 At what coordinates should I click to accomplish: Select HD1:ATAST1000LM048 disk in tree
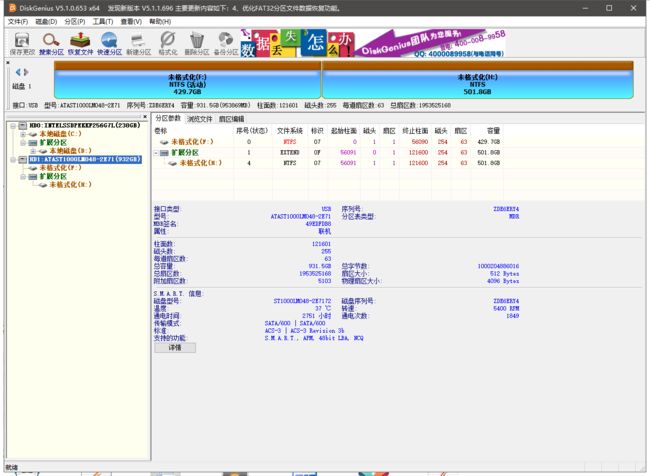coord(85,159)
